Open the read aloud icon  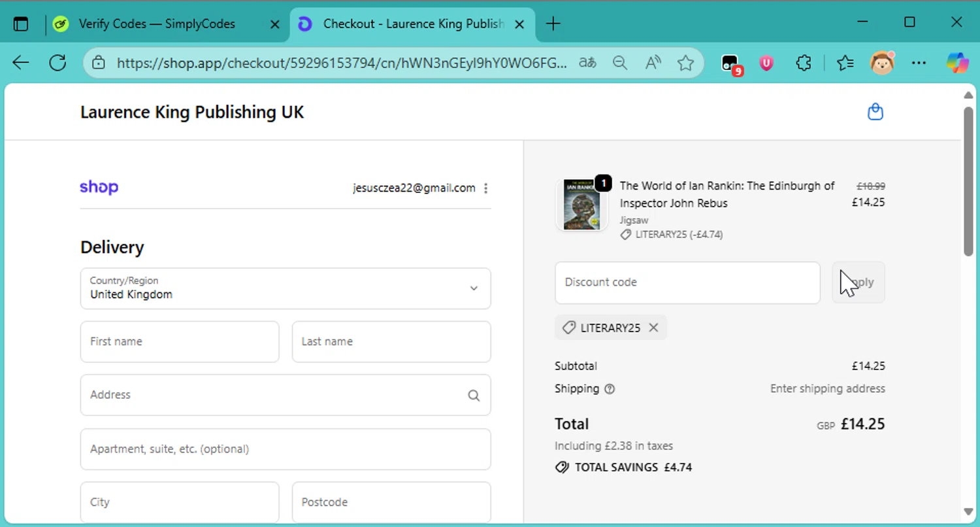tap(653, 63)
